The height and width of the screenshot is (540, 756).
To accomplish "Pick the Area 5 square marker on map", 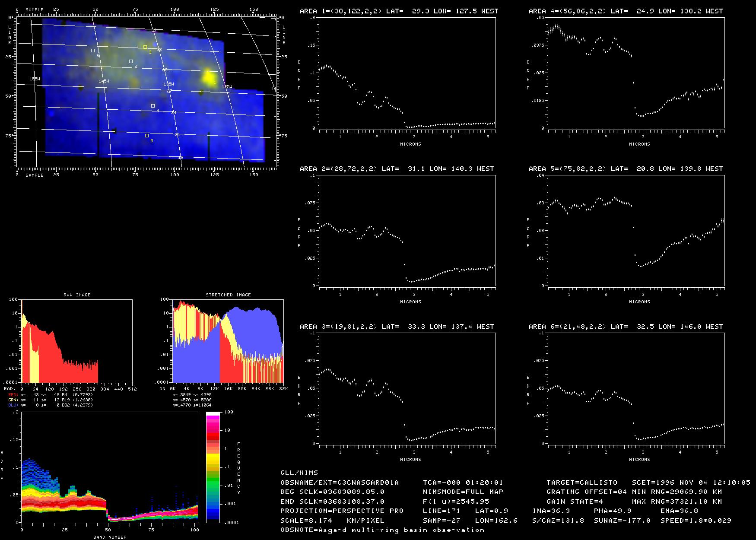I will [147, 136].
